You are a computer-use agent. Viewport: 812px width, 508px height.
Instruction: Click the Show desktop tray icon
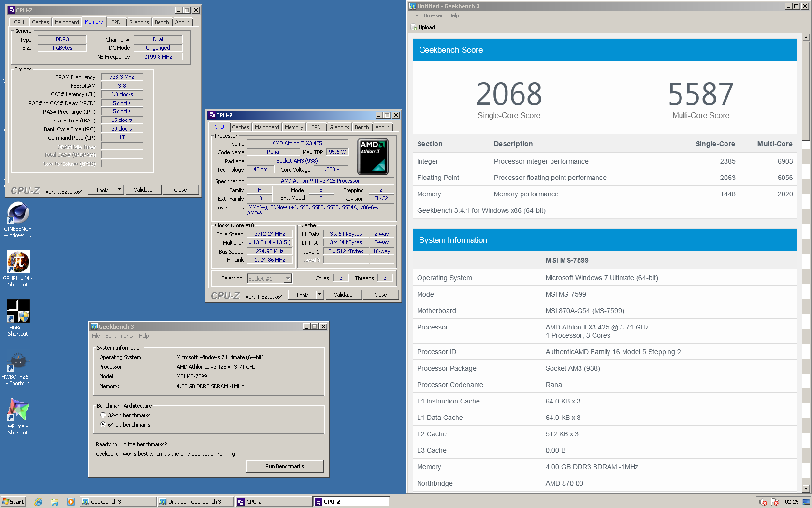tap(806, 502)
